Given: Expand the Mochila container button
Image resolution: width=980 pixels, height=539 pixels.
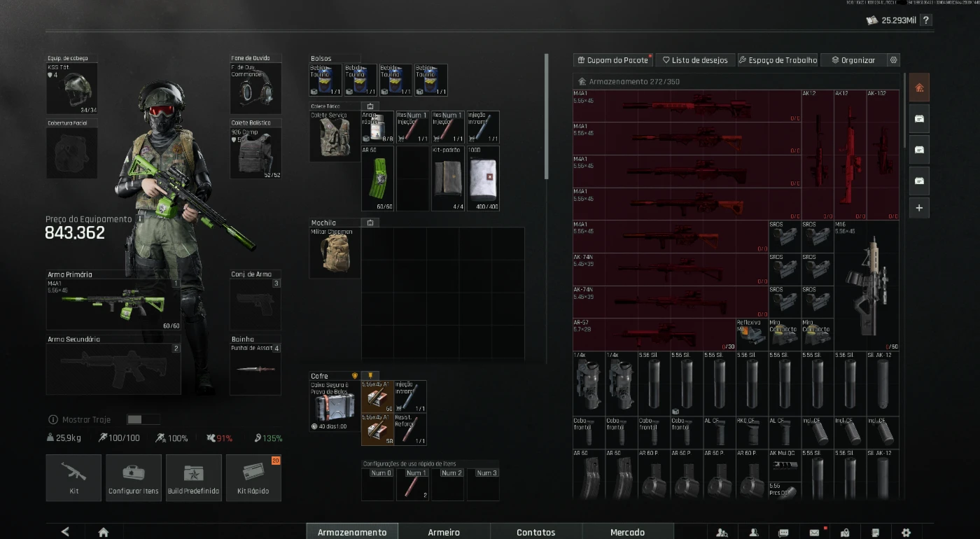Looking at the screenshot, I should pyautogui.click(x=370, y=223).
